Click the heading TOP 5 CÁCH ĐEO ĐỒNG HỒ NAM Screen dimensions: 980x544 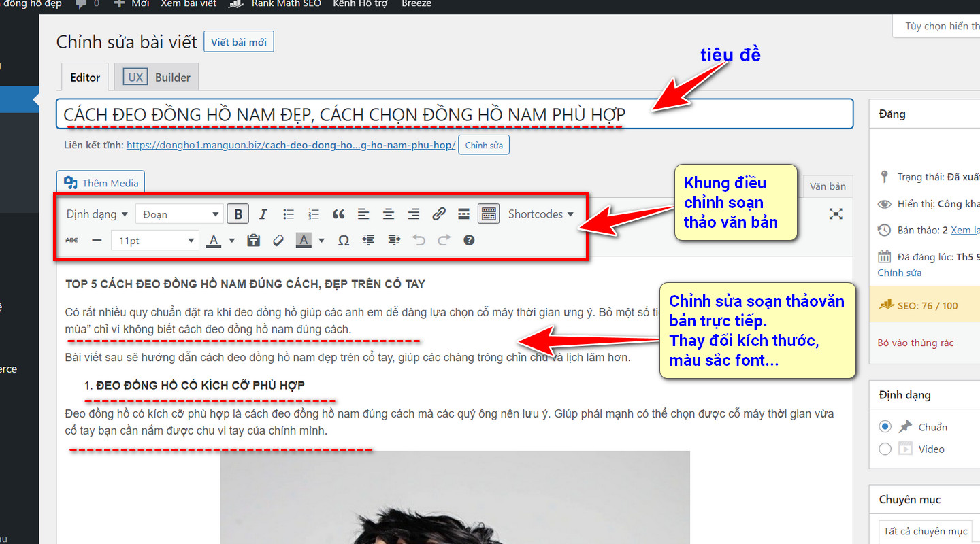246,284
